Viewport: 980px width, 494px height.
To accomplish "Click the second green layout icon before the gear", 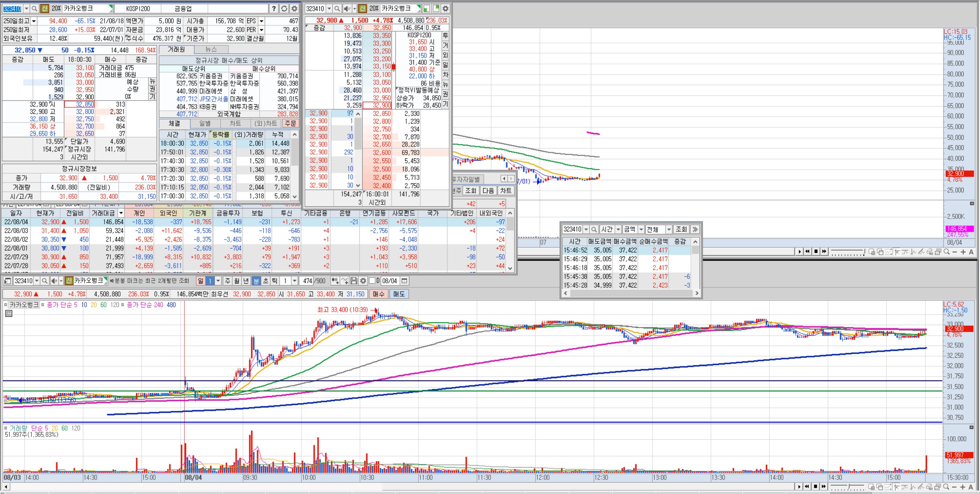I will click(x=436, y=9).
